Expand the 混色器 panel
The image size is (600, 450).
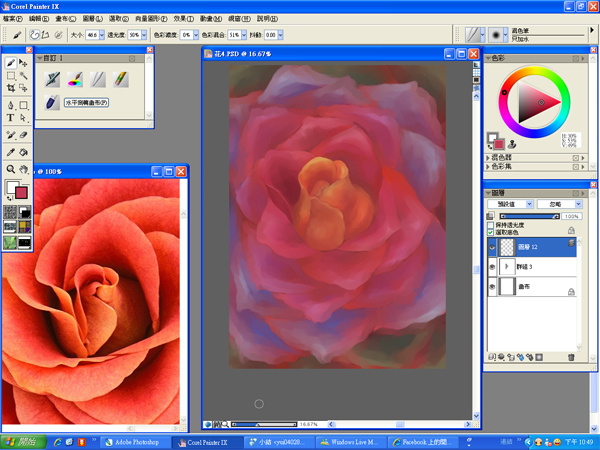click(x=487, y=157)
